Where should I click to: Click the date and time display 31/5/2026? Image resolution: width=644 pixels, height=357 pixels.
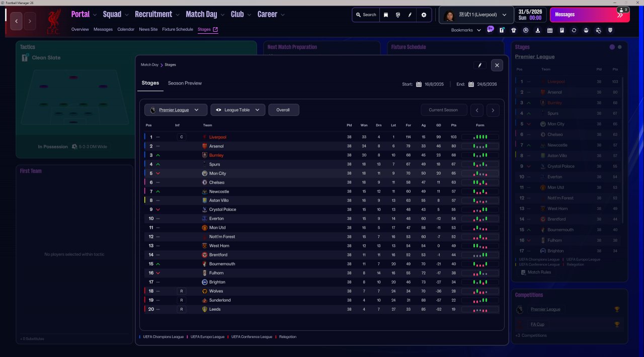530,15
